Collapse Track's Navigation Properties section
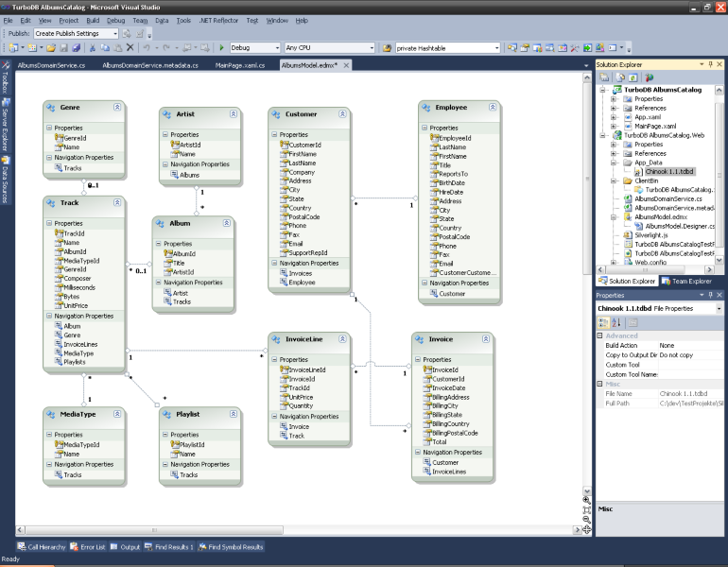Image resolution: width=728 pixels, height=567 pixels. point(49,316)
